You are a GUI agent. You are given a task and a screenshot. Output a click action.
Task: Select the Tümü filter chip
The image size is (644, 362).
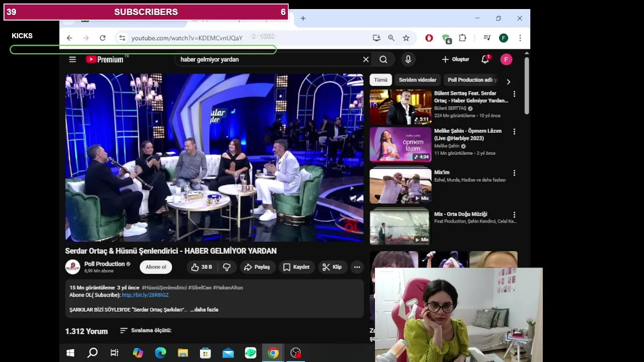[381, 80]
